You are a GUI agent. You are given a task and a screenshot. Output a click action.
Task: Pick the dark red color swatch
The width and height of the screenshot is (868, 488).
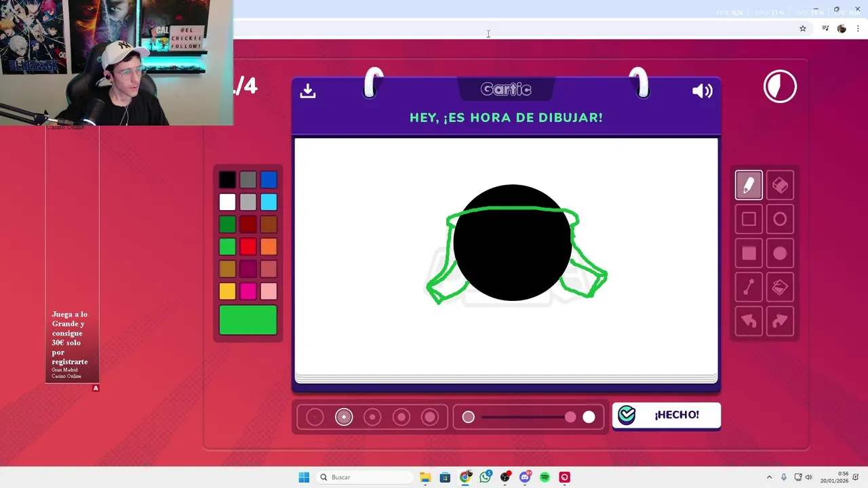pyautogui.click(x=248, y=224)
